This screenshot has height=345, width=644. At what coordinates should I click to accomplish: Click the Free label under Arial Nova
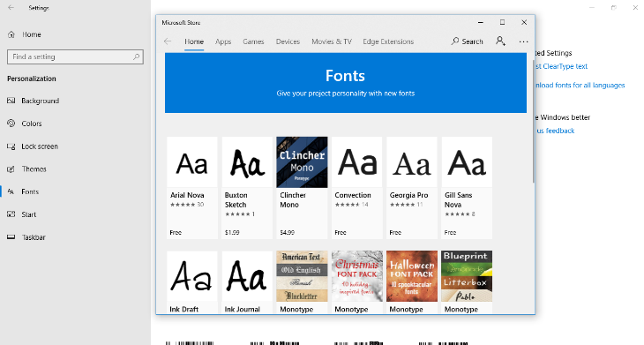point(176,232)
